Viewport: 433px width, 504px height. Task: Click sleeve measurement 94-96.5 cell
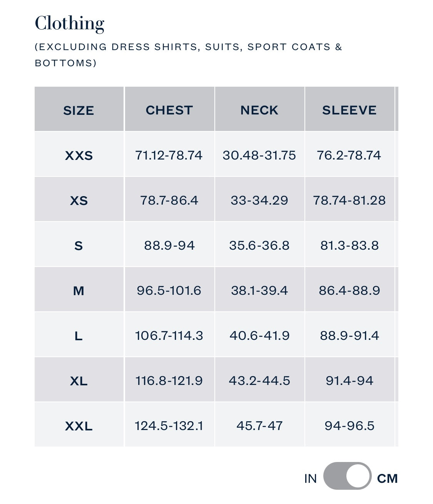pos(349,426)
